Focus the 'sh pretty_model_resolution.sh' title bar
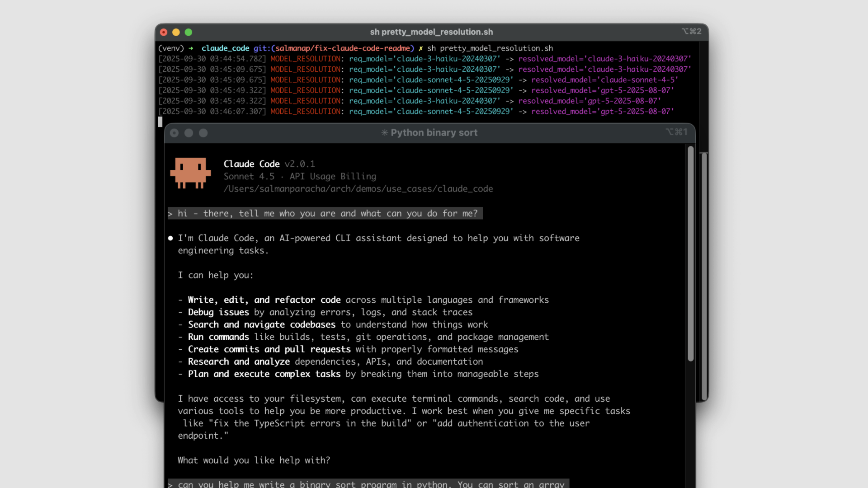The width and height of the screenshot is (868, 488). [431, 32]
